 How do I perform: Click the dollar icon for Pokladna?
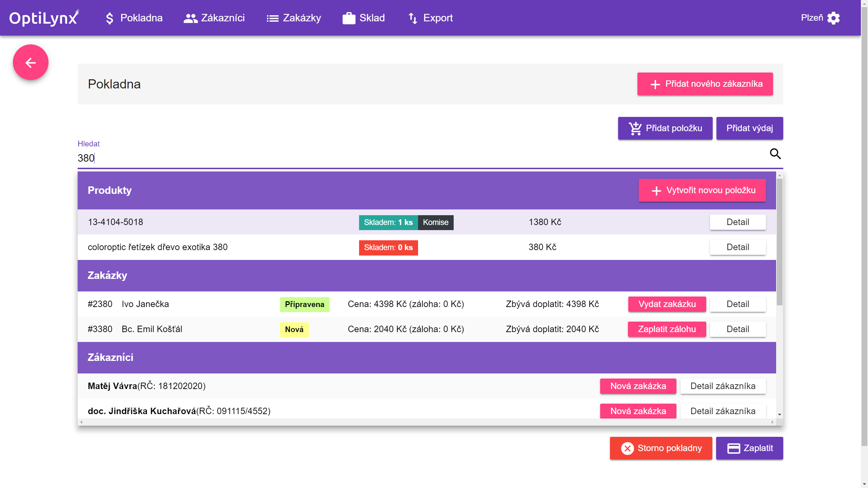tap(109, 18)
